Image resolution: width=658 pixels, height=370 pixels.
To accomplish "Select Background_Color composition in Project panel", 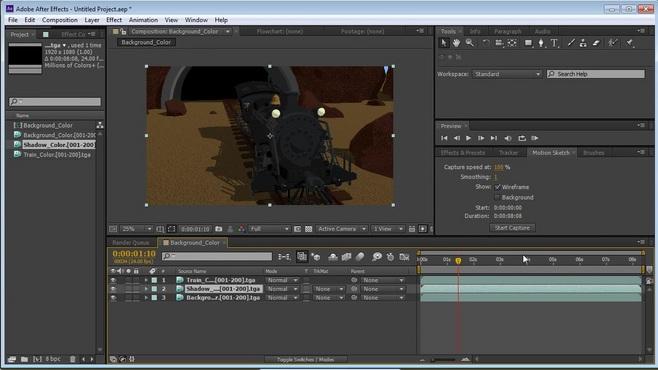I will coord(47,125).
